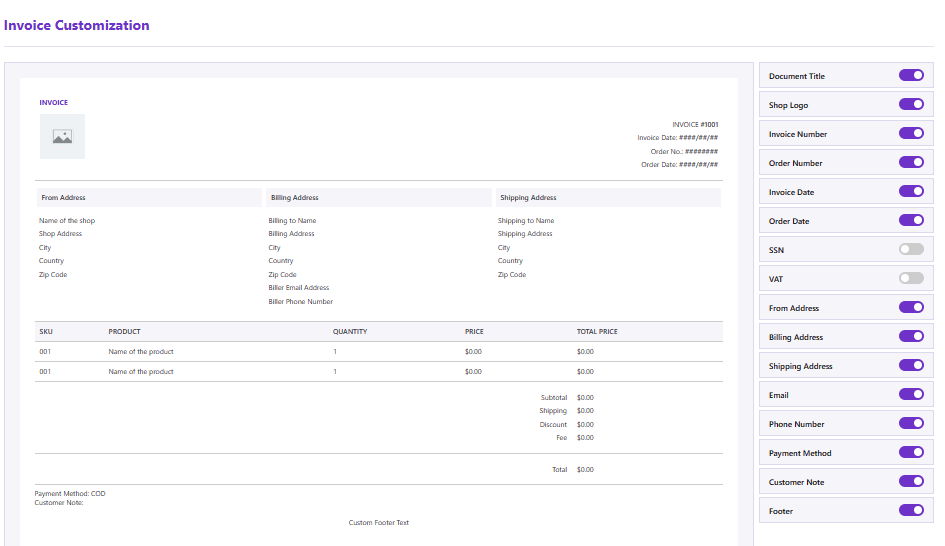Turn off the Shop Logo switch

[911, 104]
